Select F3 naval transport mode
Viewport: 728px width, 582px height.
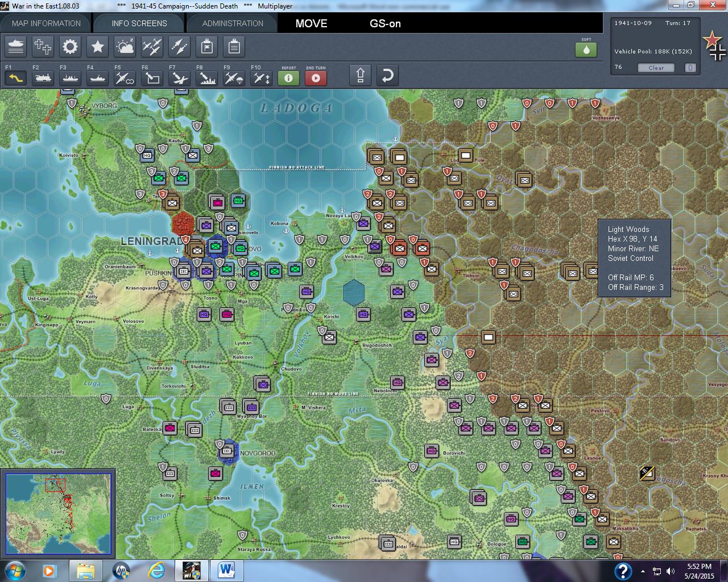tap(70, 77)
